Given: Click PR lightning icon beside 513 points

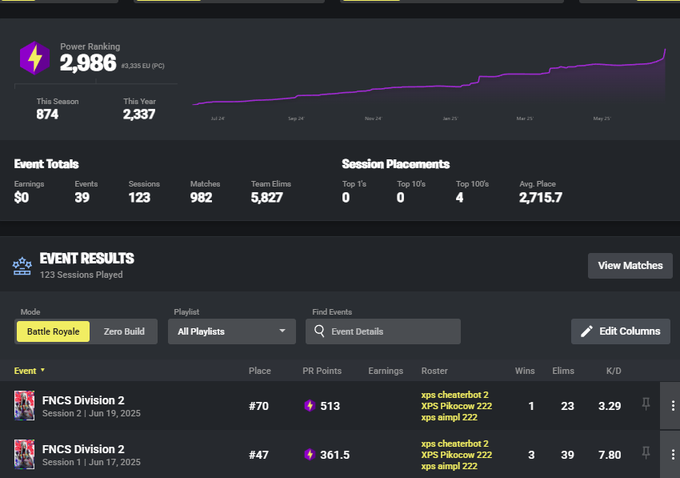Looking at the screenshot, I should pos(309,406).
